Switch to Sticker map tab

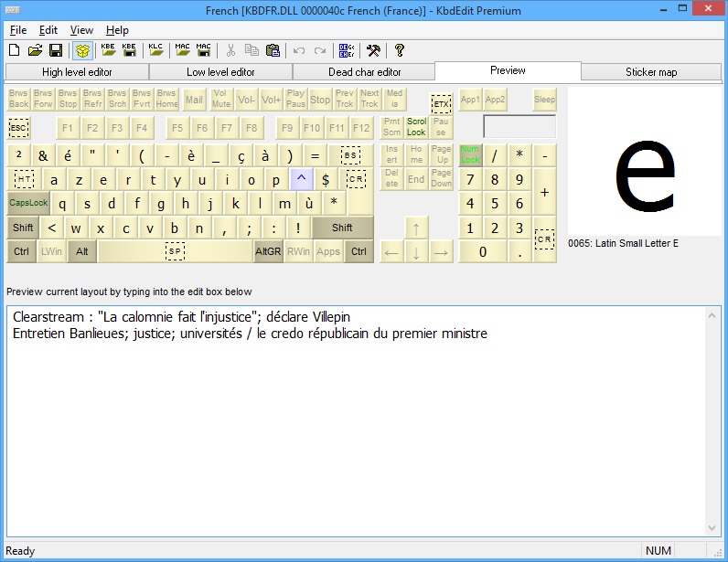[x=651, y=72]
